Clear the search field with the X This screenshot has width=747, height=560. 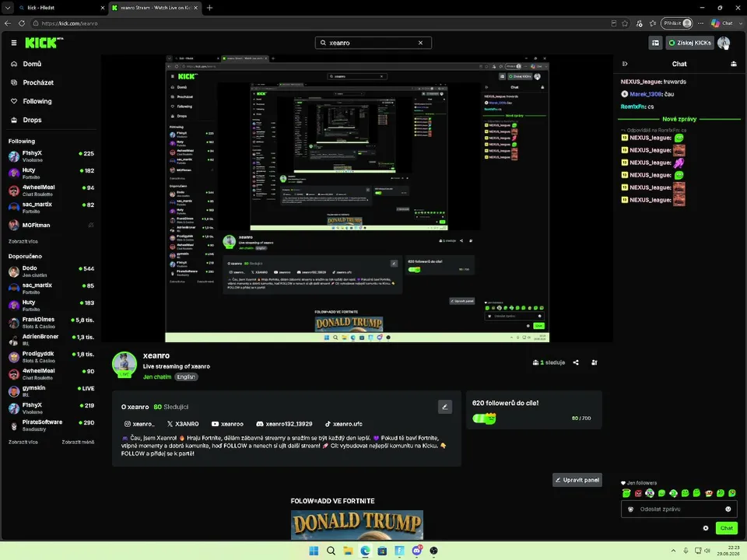pyautogui.click(x=420, y=43)
